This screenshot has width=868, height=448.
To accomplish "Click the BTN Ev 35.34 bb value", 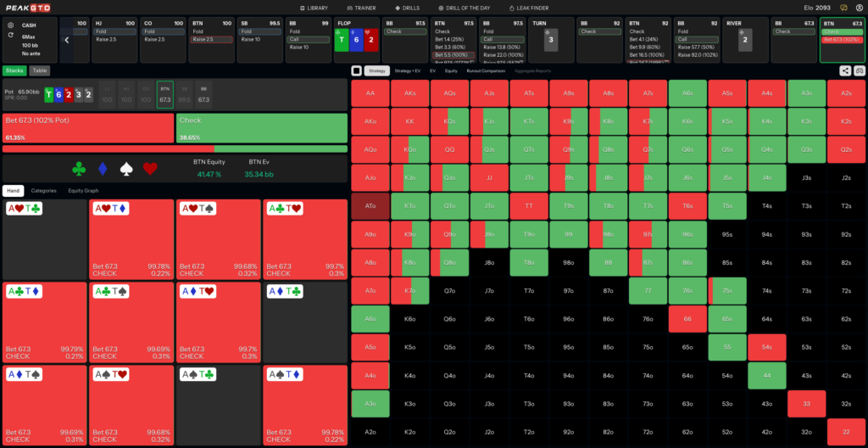I will (259, 175).
